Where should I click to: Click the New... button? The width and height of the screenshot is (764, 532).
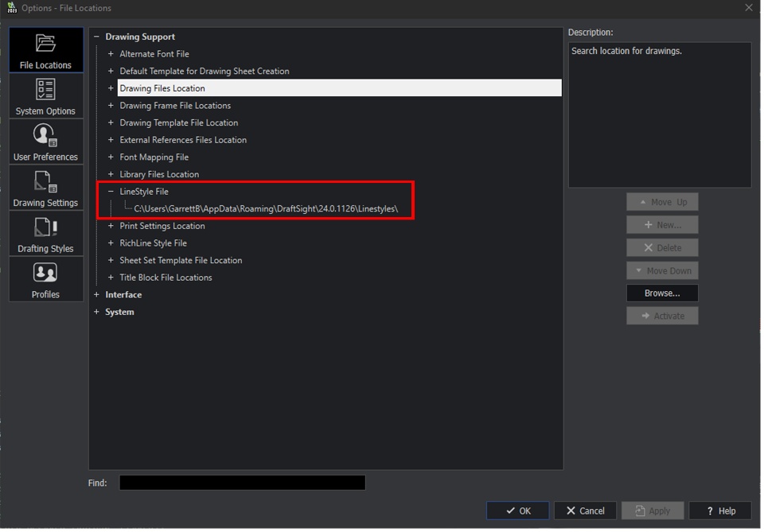click(662, 225)
